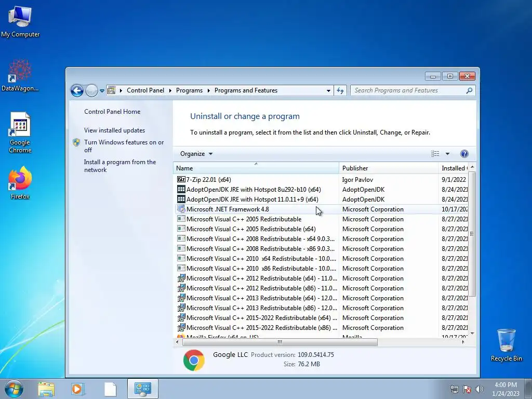Open the Help question mark button
Screen dimensions: 532x399
[x=464, y=154]
